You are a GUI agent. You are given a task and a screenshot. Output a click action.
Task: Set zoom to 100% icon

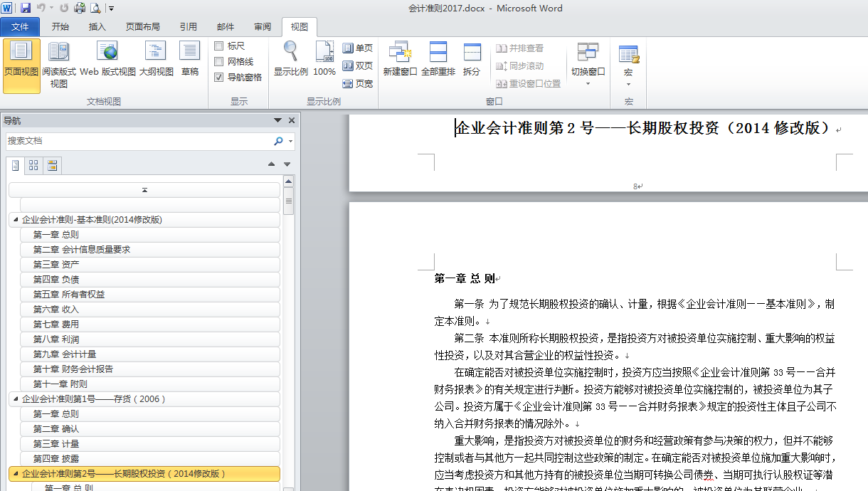(x=324, y=60)
